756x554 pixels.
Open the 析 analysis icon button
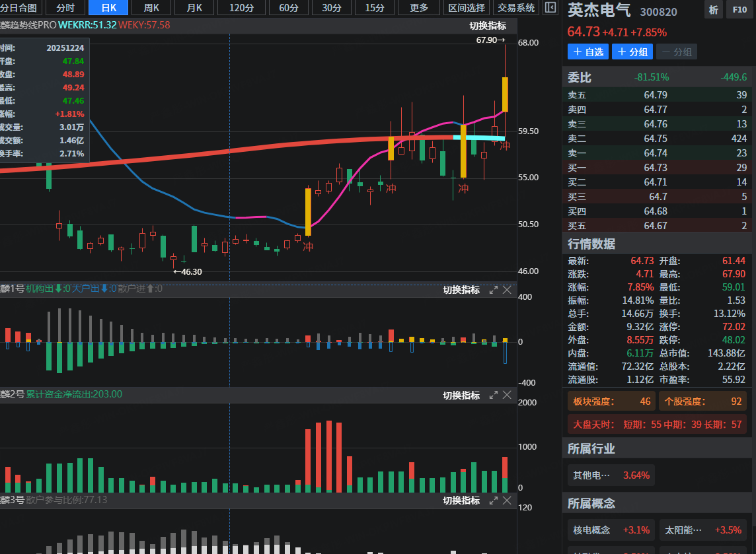(713, 10)
